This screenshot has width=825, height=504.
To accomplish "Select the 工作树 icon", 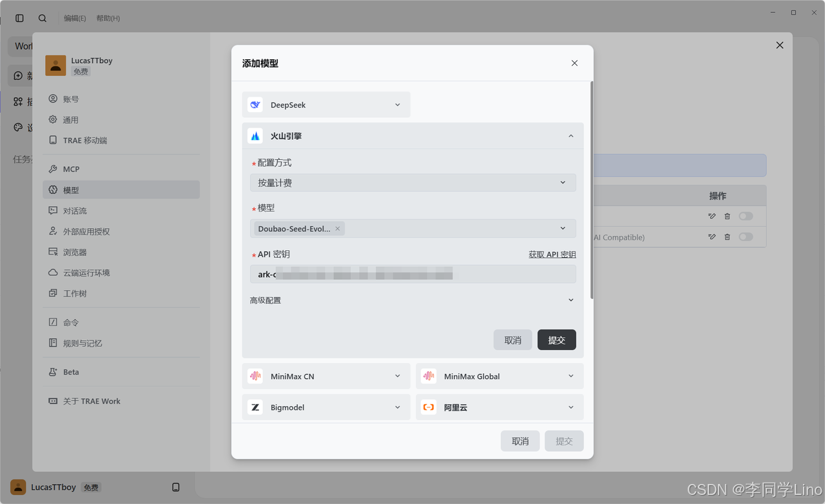I will [53, 293].
